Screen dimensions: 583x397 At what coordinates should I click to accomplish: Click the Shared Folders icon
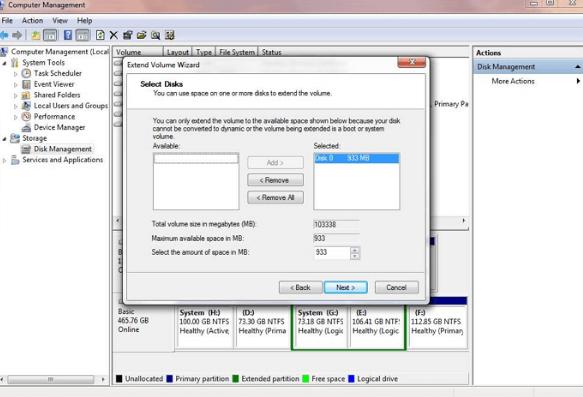tap(26, 95)
